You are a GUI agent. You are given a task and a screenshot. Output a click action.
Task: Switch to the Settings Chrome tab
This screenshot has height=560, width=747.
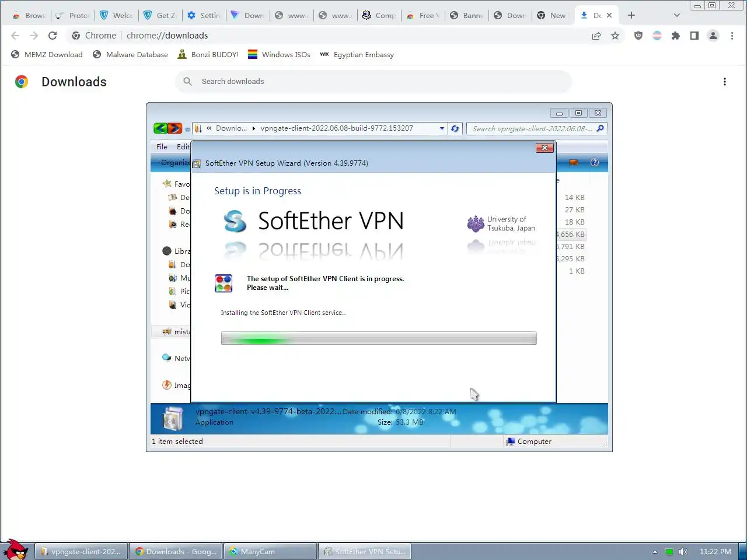(204, 15)
